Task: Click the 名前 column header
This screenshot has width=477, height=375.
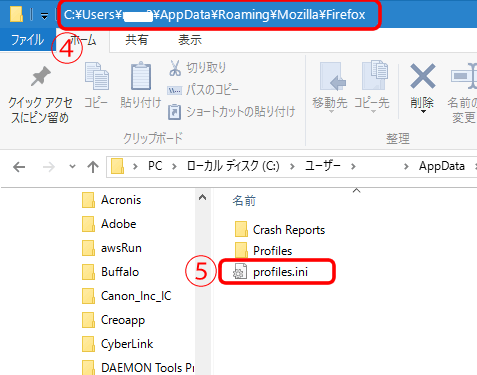Action: click(x=244, y=201)
